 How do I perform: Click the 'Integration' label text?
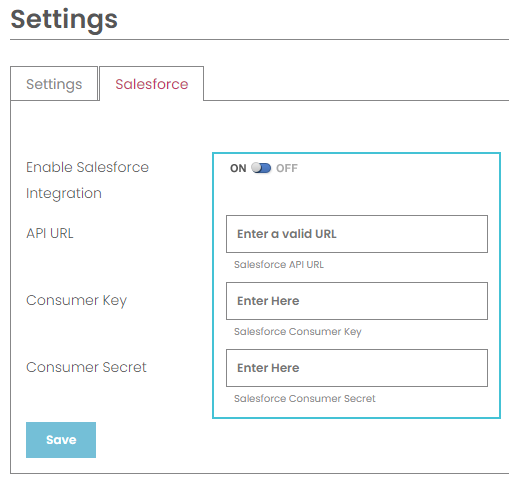[x=64, y=194]
